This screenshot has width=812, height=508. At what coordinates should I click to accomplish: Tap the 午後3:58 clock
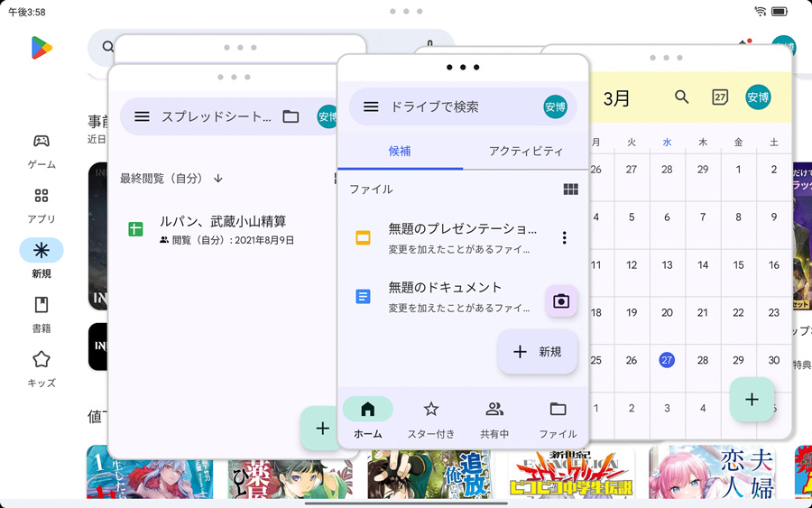coord(27,12)
